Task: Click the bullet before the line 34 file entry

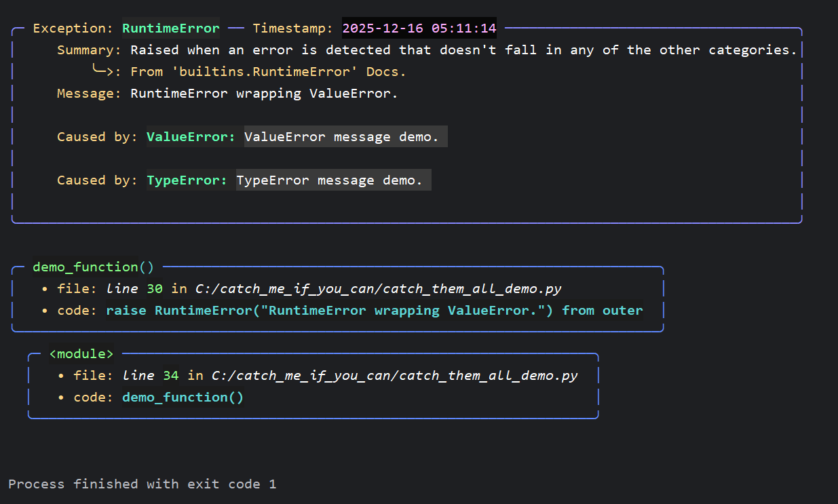Action: click(x=60, y=375)
